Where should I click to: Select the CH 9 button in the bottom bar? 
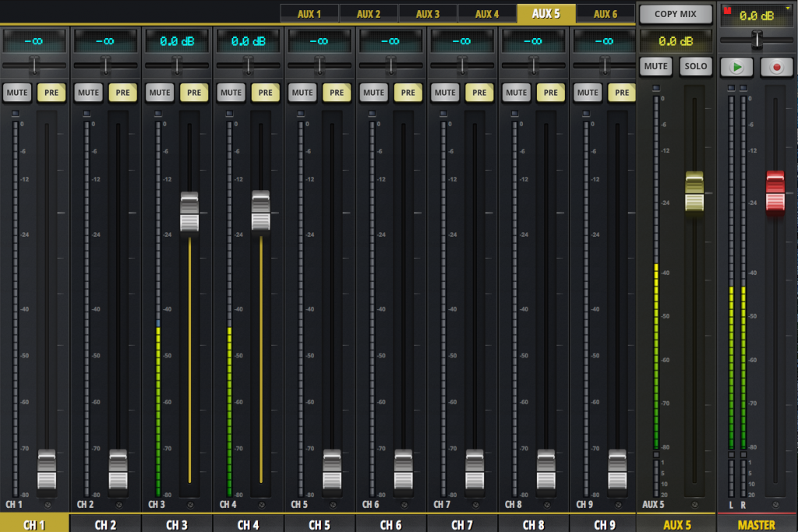pos(604,524)
